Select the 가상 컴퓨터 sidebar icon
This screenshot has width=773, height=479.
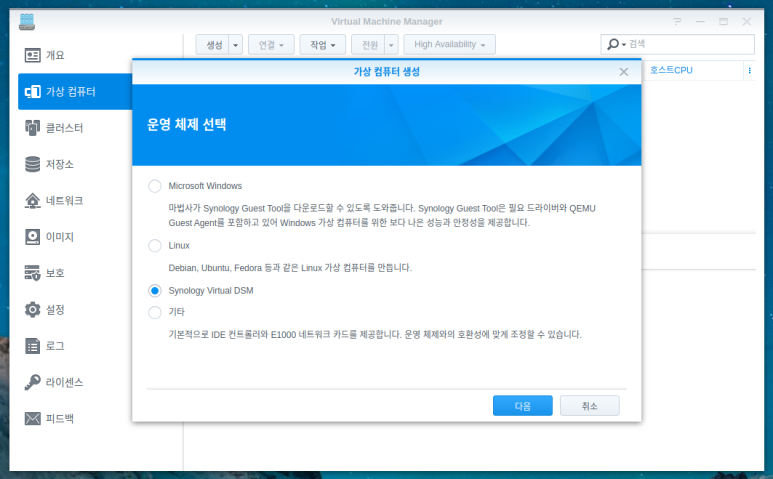tap(33, 92)
